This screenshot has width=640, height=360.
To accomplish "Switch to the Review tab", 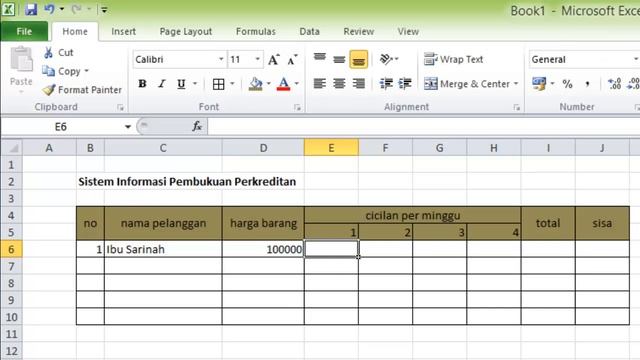I will click(x=358, y=31).
